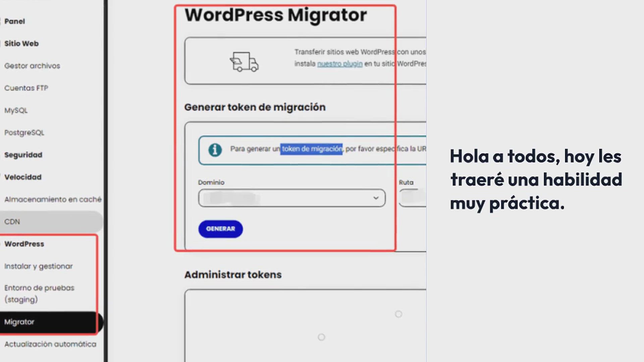Image resolution: width=644 pixels, height=362 pixels.
Task: Select the highlighted Migrator item
Action: pyautogui.click(x=19, y=322)
